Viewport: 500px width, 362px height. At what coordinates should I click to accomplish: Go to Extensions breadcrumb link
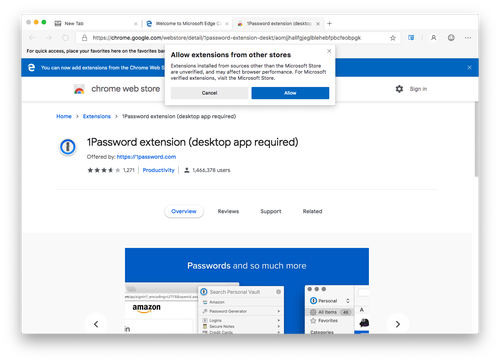[x=97, y=116]
